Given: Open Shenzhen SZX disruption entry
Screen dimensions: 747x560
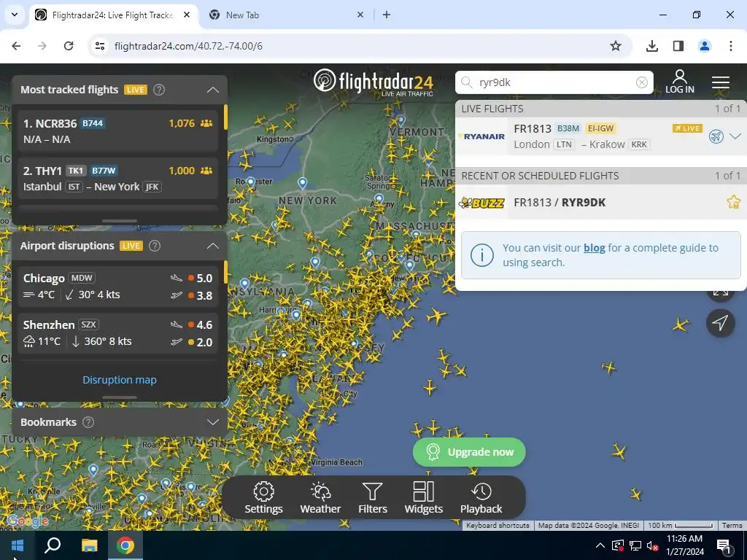Looking at the screenshot, I should (x=117, y=332).
